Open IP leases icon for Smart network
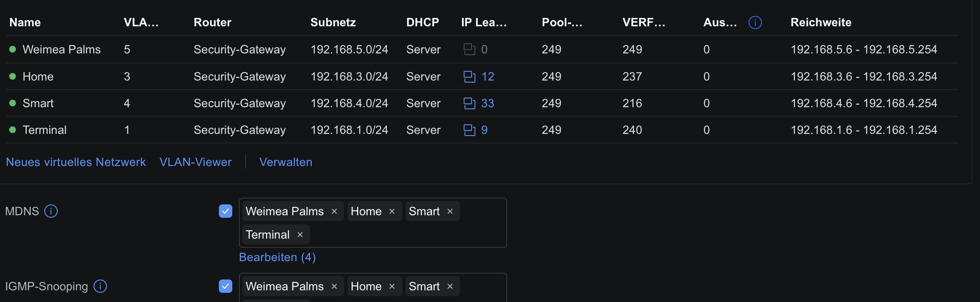This screenshot has height=302, width=980. click(x=470, y=103)
